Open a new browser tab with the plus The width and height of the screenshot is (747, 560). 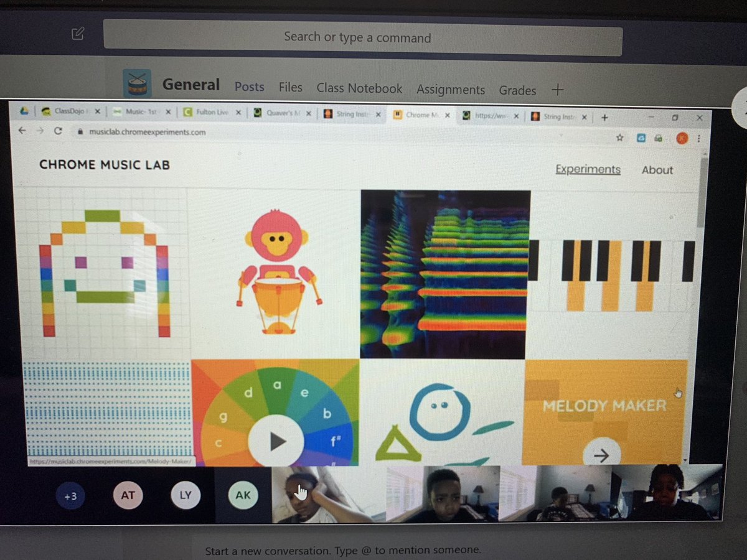604,117
